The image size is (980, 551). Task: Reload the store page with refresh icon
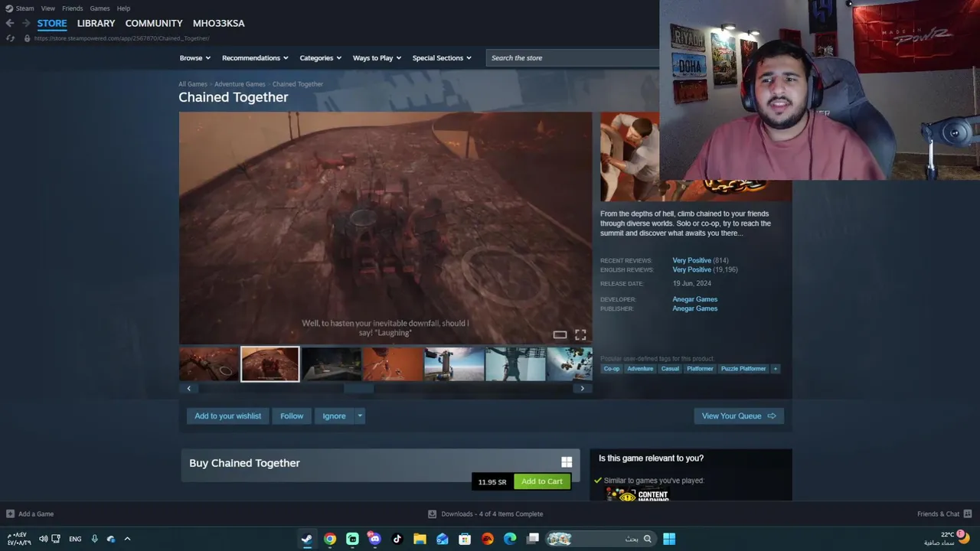[x=10, y=38]
